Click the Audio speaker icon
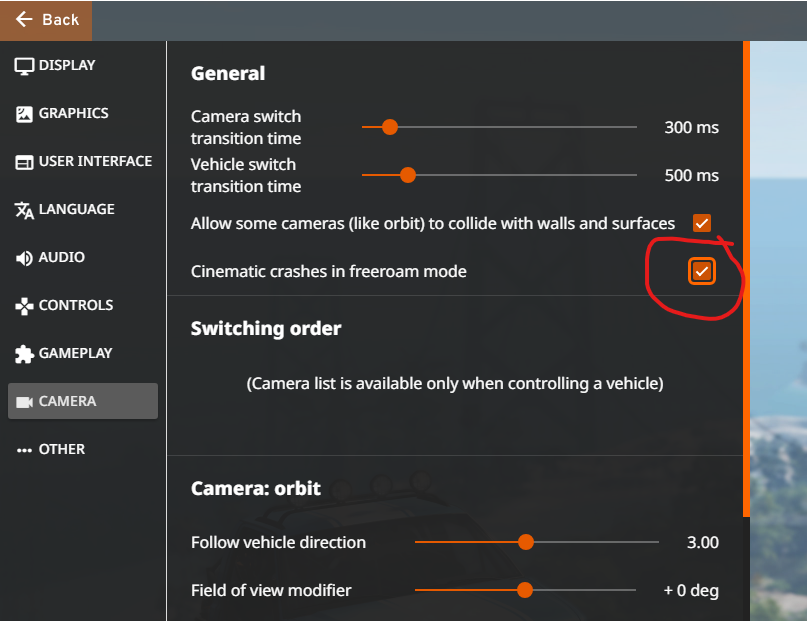The height and width of the screenshot is (621, 807). tap(24, 258)
